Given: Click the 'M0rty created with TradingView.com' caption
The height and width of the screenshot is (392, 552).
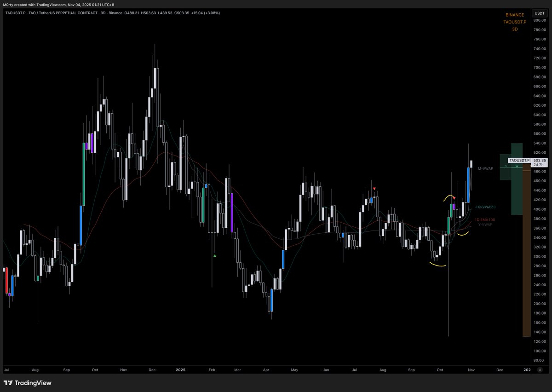Looking at the screenshot, I should (58, 5).
